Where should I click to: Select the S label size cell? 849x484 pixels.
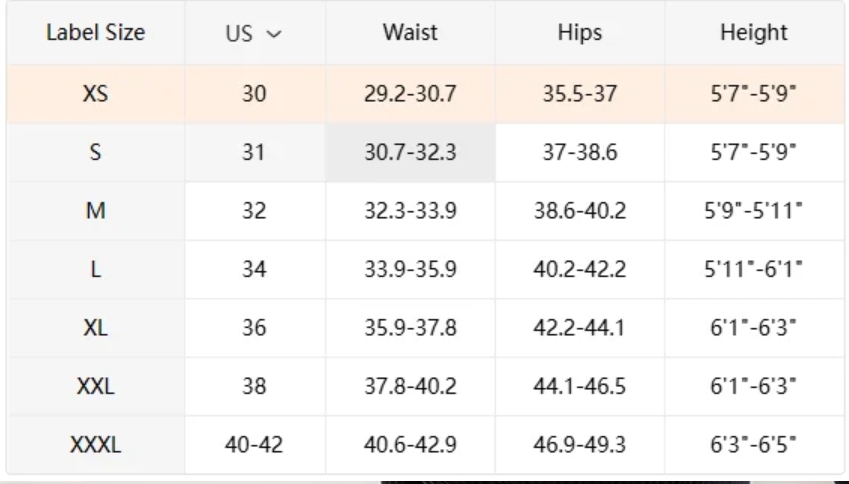click(96, 154)
